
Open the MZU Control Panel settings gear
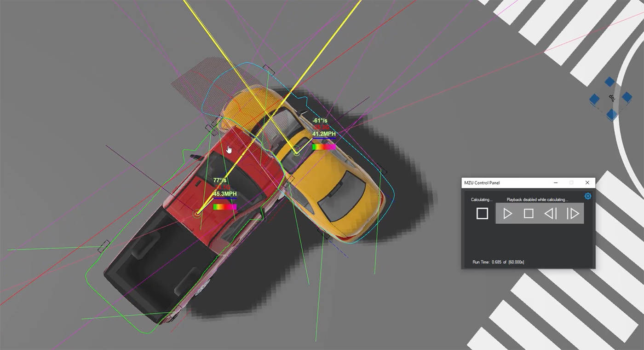(x=587, y=196)
